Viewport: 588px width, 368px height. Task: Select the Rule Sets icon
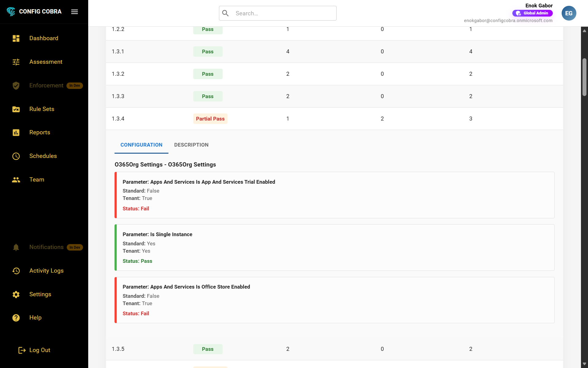(x=16, y=109)
